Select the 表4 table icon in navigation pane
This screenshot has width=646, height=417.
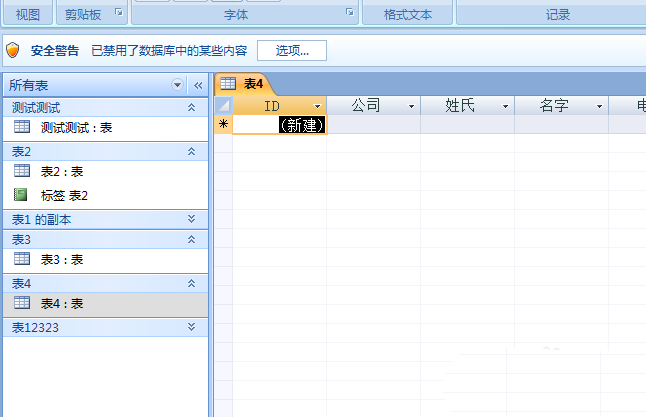coord(22,303)
